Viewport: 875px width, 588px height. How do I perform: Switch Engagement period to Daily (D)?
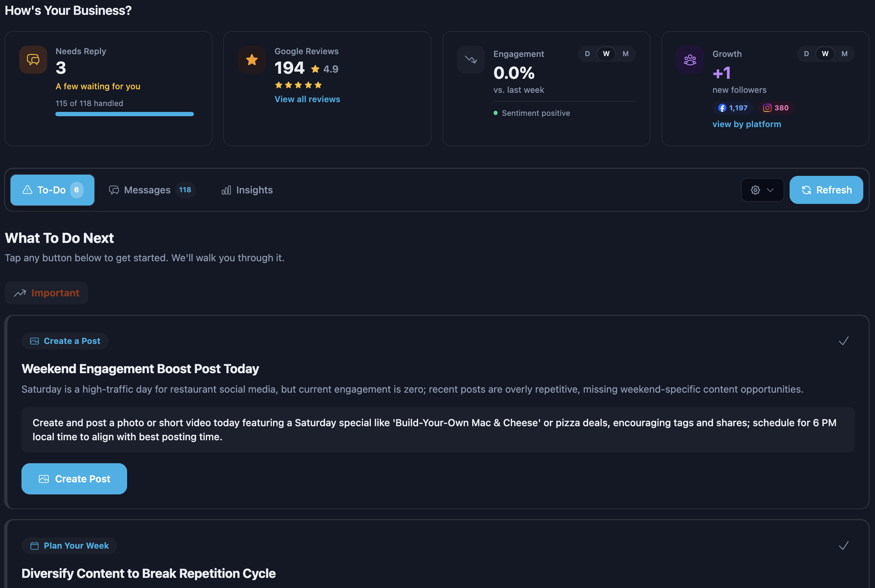pyautogui.click(x=587, y=54)
